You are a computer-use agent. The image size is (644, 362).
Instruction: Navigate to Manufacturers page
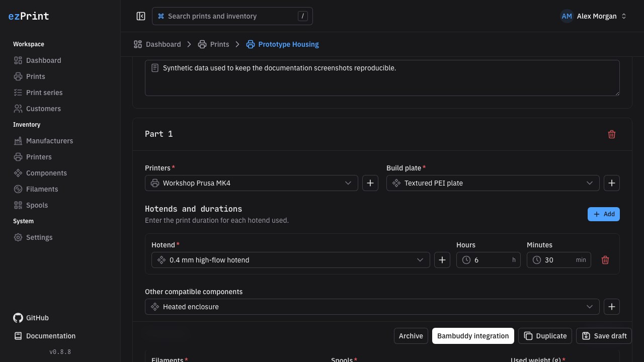click(60, 141)
